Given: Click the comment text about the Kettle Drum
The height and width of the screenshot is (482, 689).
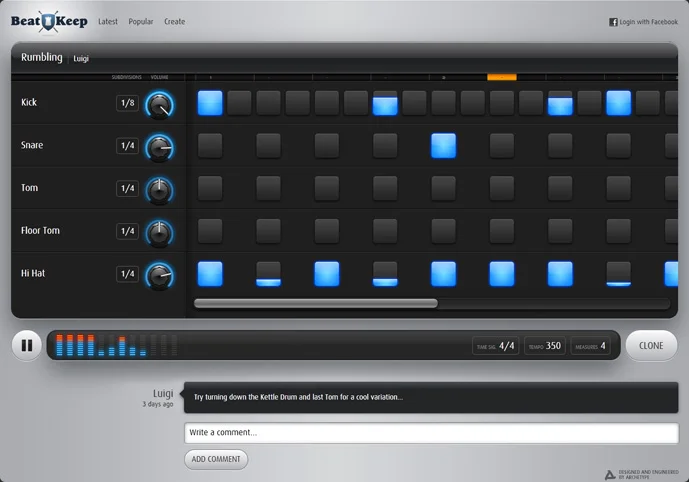Looking at the screenshot, I should (x=298, y=397).
